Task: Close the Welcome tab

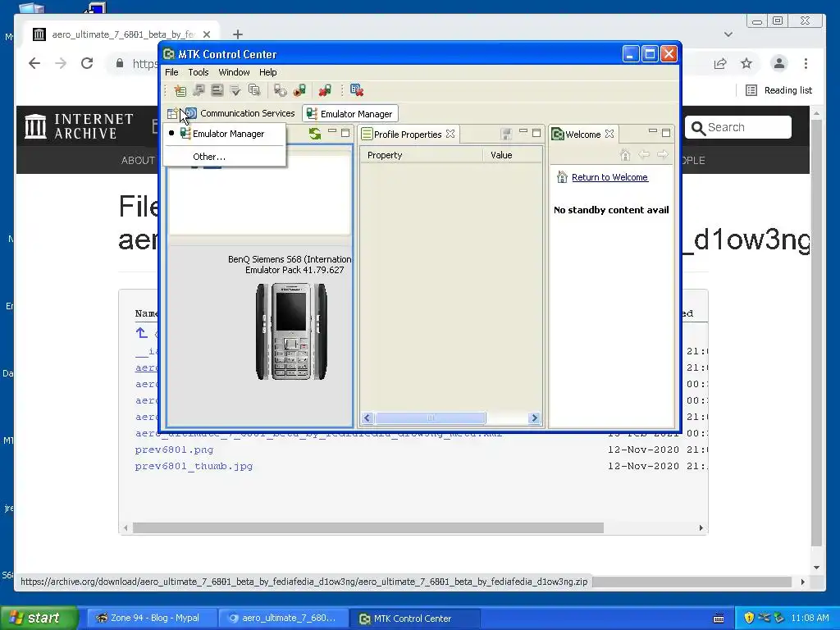Action: pyautogui.click(x=609, y=134)
